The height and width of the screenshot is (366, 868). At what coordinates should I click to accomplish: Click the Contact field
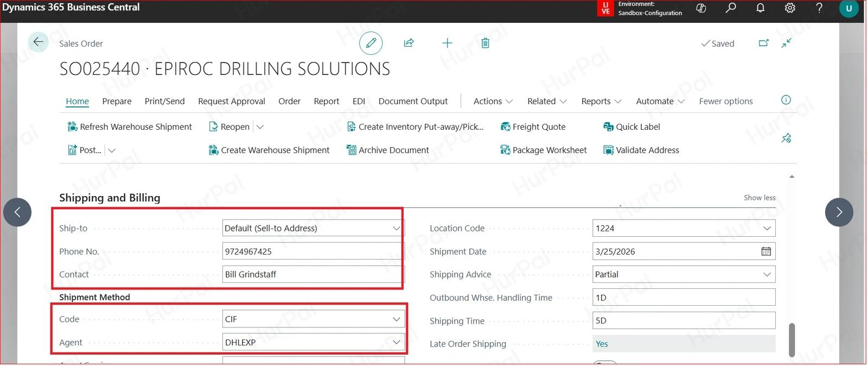tap(314, 274)
